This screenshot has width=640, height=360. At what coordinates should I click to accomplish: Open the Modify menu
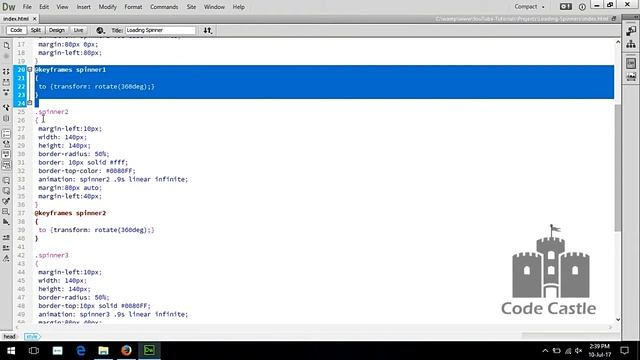(108, 7)
